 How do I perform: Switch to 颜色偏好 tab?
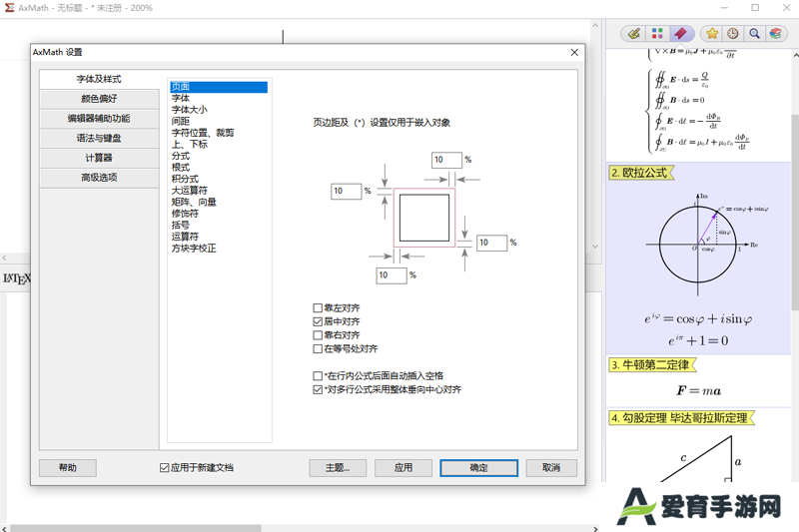point(99,99)
